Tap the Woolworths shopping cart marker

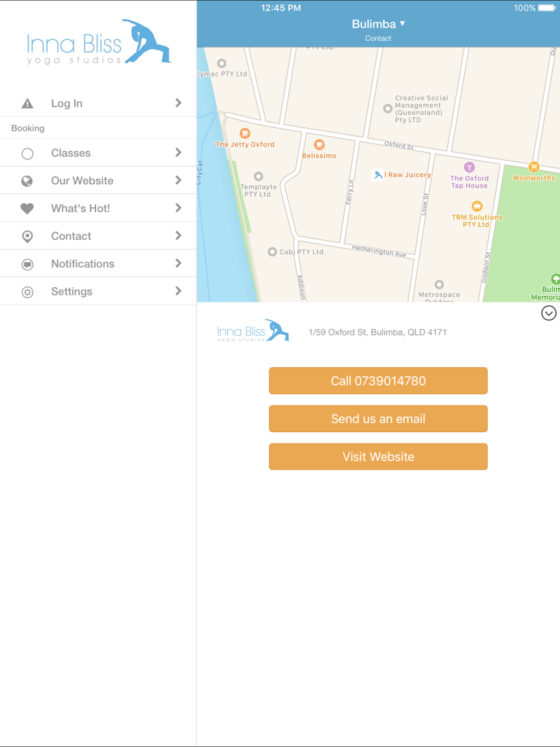[x=534, y=167]
